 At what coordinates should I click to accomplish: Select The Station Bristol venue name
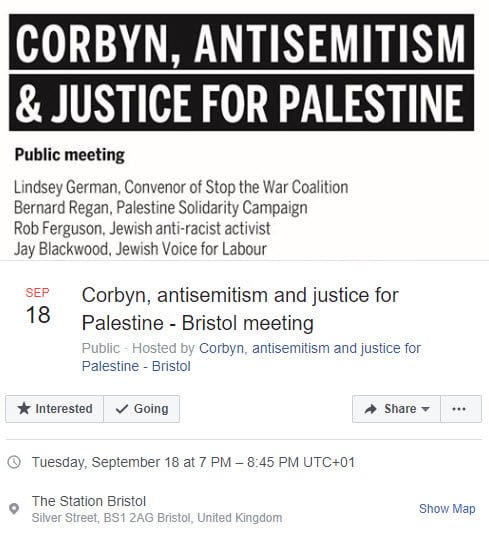89,501
